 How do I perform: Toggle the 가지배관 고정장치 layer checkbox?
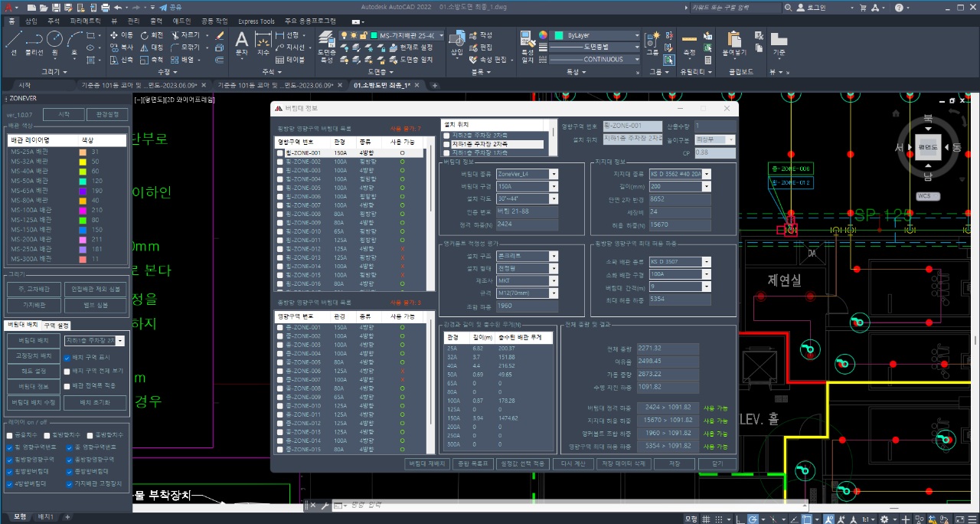[69, 484]
